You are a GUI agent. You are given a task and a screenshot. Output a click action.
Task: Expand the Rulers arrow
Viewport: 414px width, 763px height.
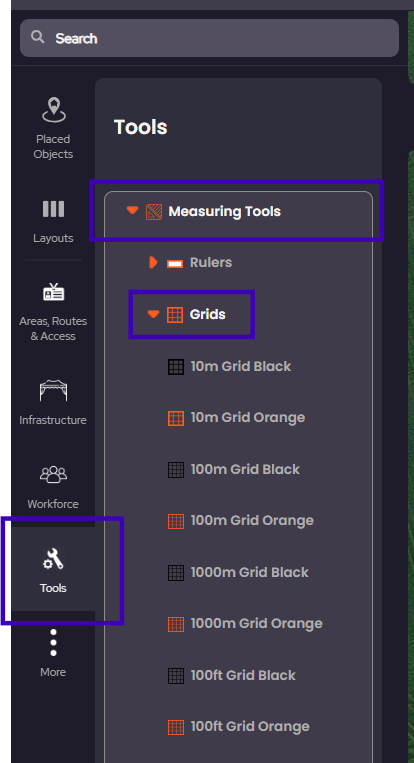coord(153,263)
